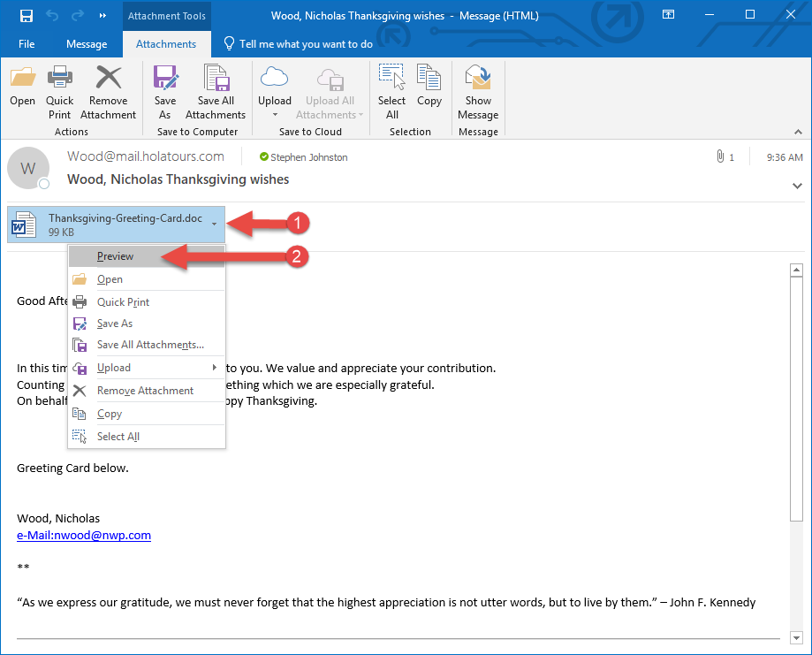Open the attachment's dropdown arrow
Screen dimensions: 812x655
[x=214, y=224]
